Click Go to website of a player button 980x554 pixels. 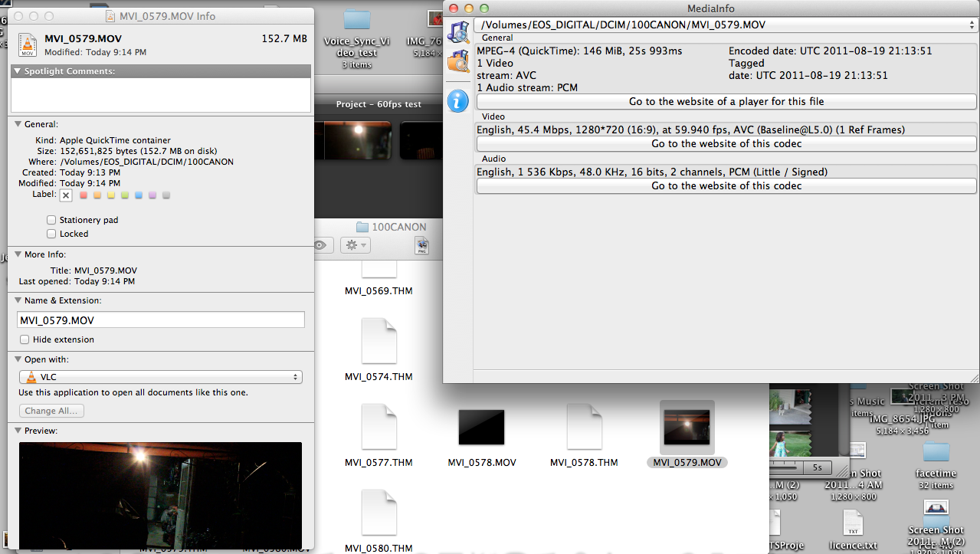[726, 101]
